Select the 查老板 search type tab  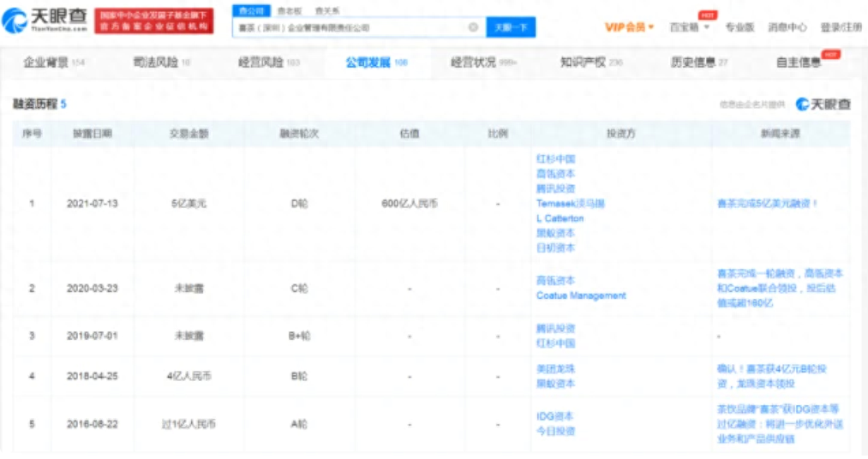pos(289,10)
